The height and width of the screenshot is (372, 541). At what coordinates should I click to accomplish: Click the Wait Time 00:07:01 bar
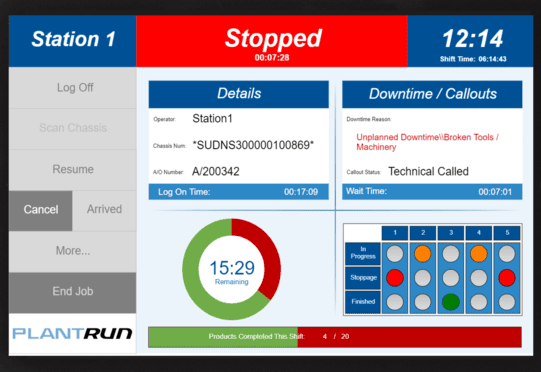point(432,192)
